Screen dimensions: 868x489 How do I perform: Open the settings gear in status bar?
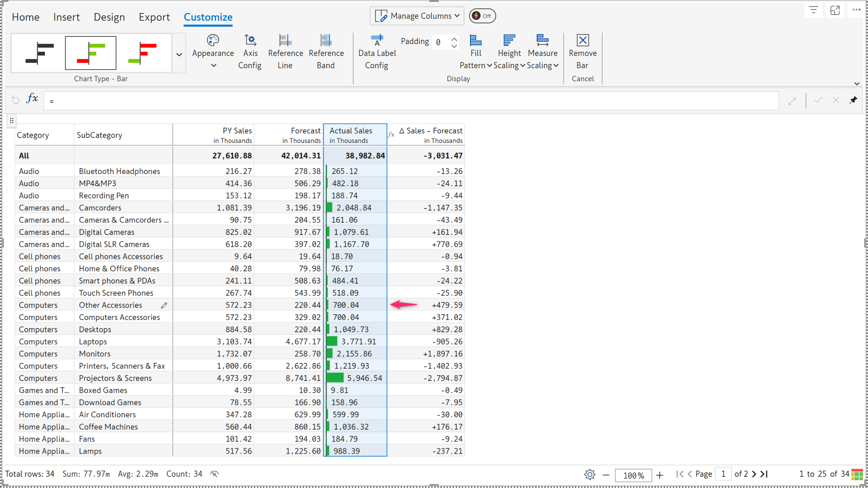[x=590, y=474]
